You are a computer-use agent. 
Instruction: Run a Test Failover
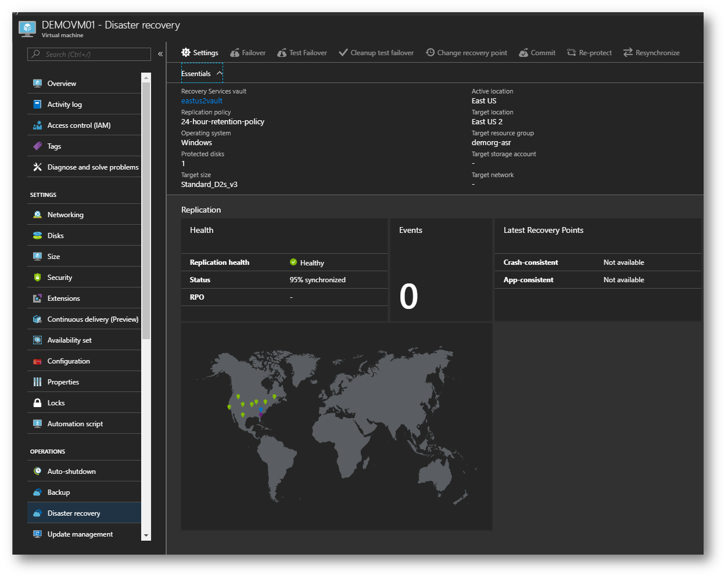pyautogui.click(x=302, y=52)
